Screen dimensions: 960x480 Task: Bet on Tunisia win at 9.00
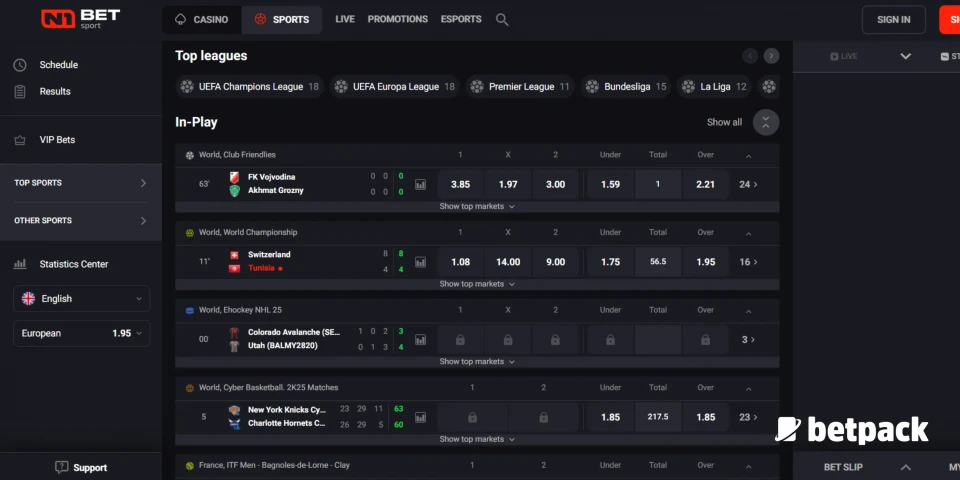[555, 262]
